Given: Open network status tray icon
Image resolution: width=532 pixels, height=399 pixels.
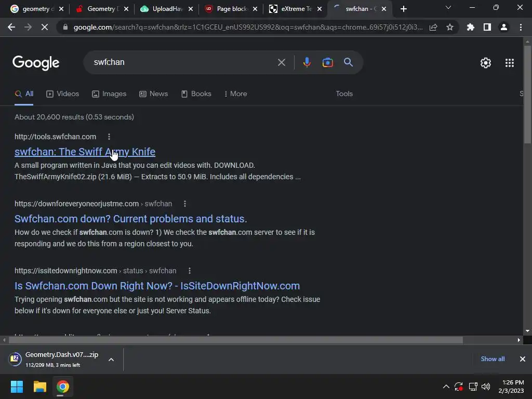Looking at the screenshot, I should click(x=473, y=387).
